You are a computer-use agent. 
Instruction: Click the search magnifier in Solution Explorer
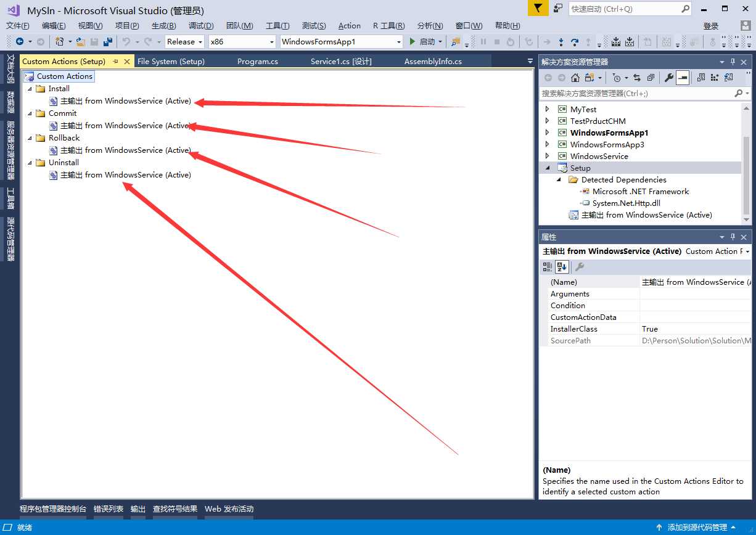pos(738,94)
